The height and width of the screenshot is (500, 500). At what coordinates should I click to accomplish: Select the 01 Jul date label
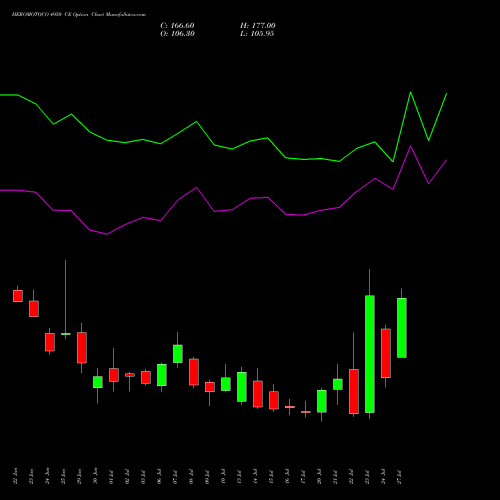111,477
